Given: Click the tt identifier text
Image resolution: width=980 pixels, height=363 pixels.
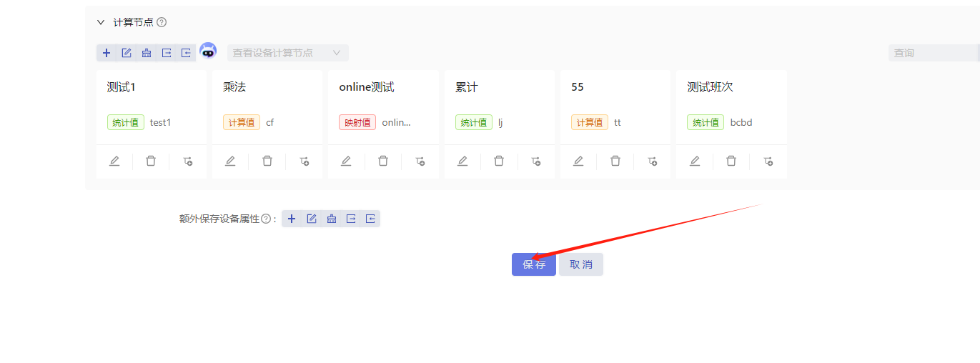Looking at the screenshot, I should [x=618, y=122].
